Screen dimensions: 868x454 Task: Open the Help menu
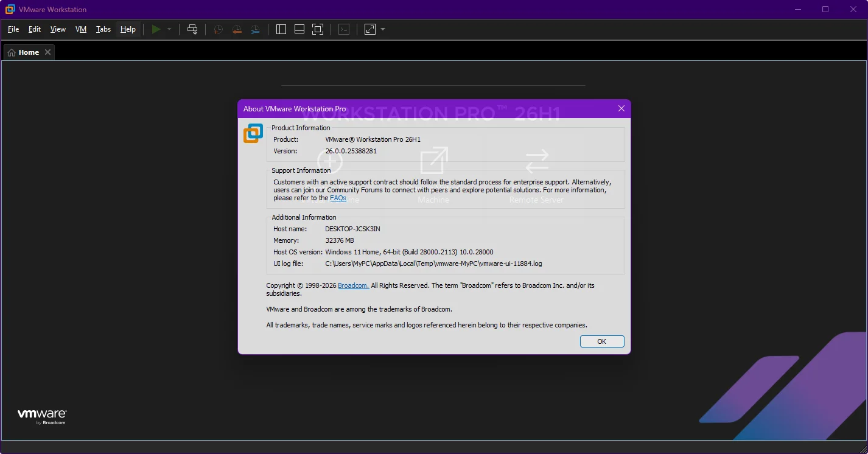(x=128, y=29)
